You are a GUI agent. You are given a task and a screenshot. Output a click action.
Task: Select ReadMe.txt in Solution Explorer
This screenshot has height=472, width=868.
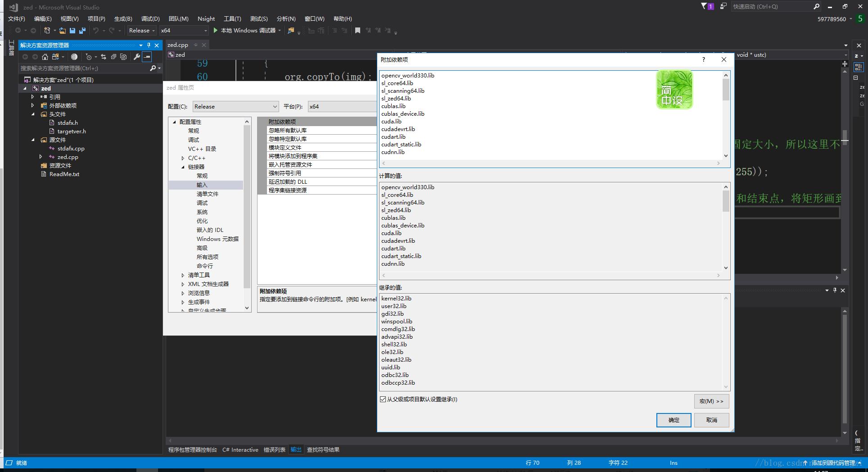pos(64,174)
